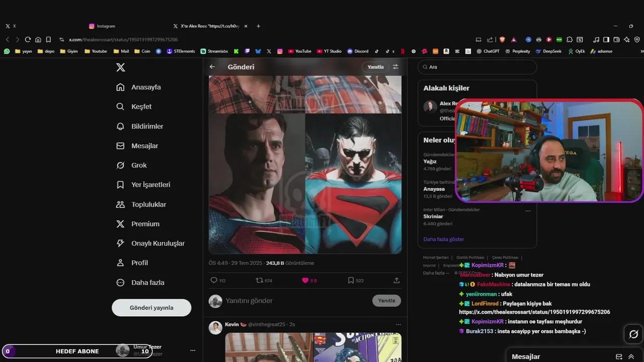
Task: Click the browser bookmark page icon
Action: (x=48, y=39)
